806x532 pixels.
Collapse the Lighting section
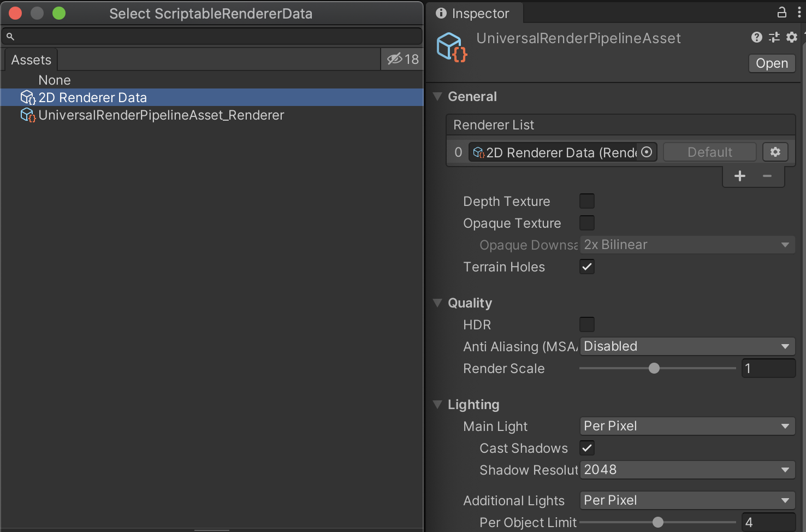pos(437,405)
